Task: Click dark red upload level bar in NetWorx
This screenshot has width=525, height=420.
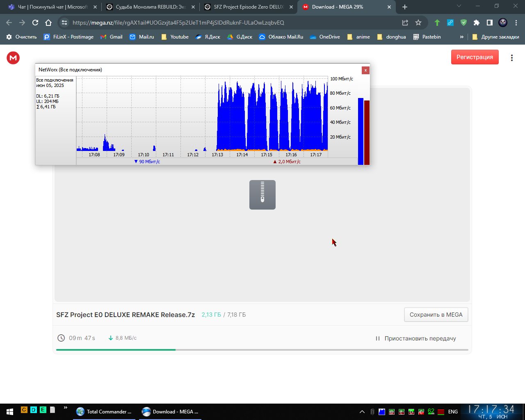Action: [367, 132]
